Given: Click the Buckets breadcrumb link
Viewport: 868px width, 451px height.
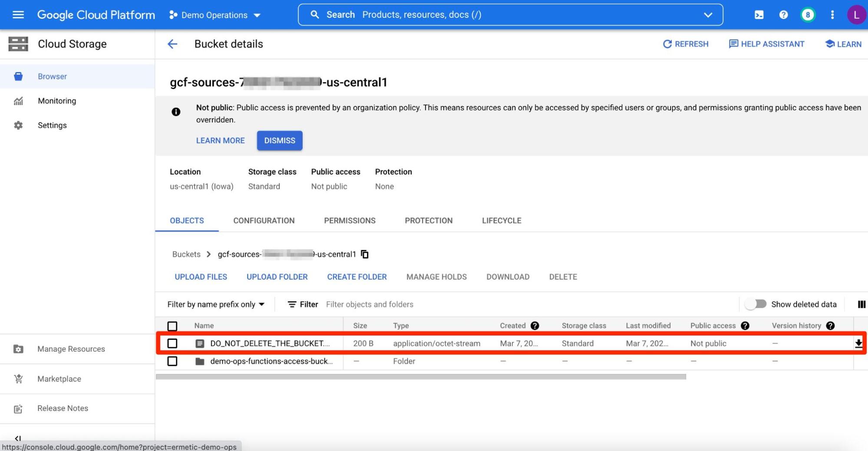Looking at the screenshot, I should (x=186, y=254).
